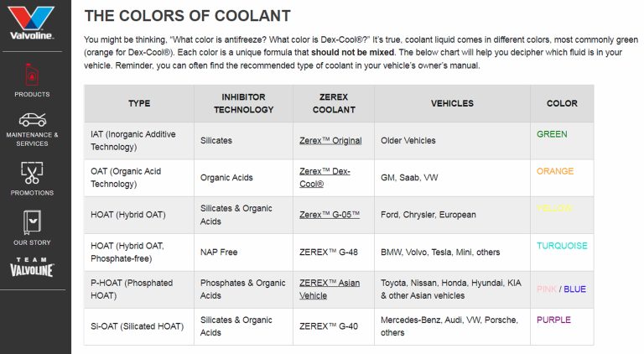Click the Inhibitor Technology column header
Viewport: 644px width, 354px height.
243,104
